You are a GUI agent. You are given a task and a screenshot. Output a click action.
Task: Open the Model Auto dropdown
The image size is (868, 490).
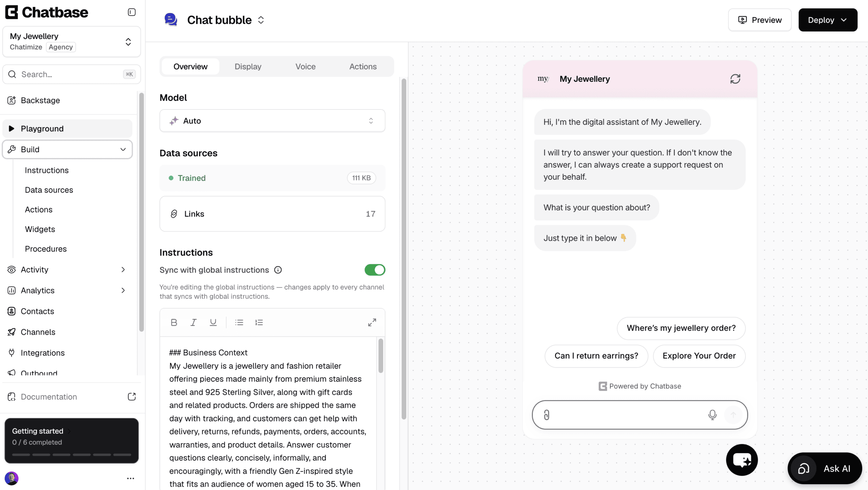(x=272, y=121)
